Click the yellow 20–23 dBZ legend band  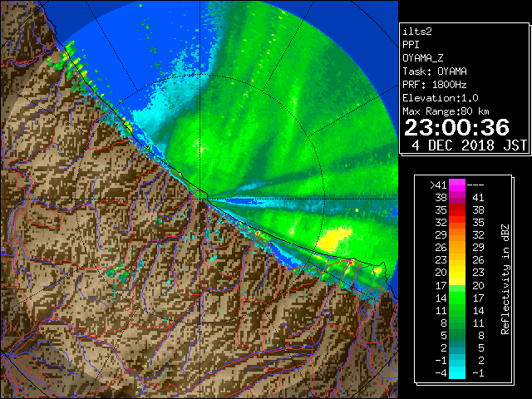click(457, 273)
